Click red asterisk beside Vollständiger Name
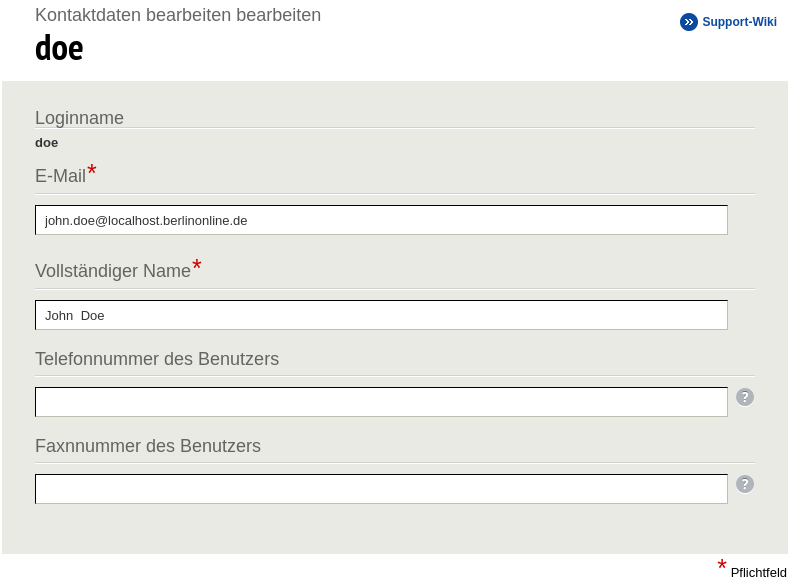 click(197, 265)
